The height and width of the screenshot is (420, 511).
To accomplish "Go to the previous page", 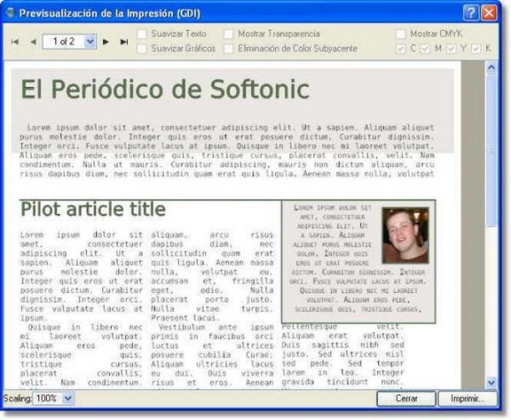I will tap(33, 42).
